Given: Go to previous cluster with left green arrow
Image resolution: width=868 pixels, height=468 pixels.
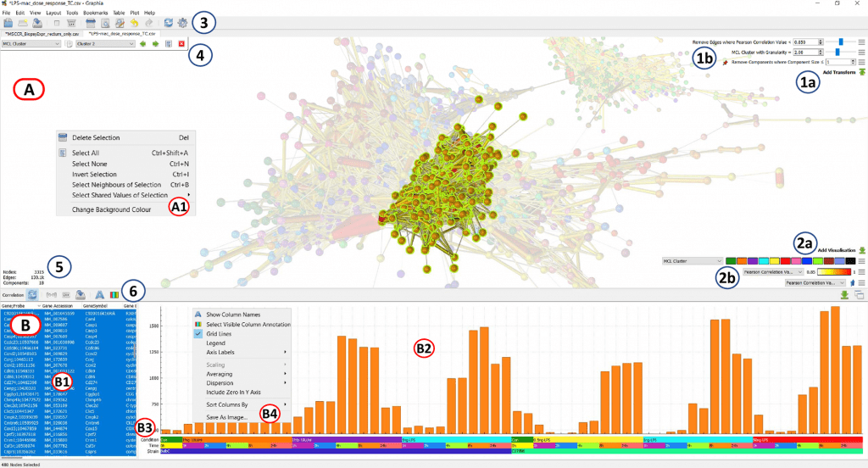Looking at the screenshot, I should click(142, 43).
